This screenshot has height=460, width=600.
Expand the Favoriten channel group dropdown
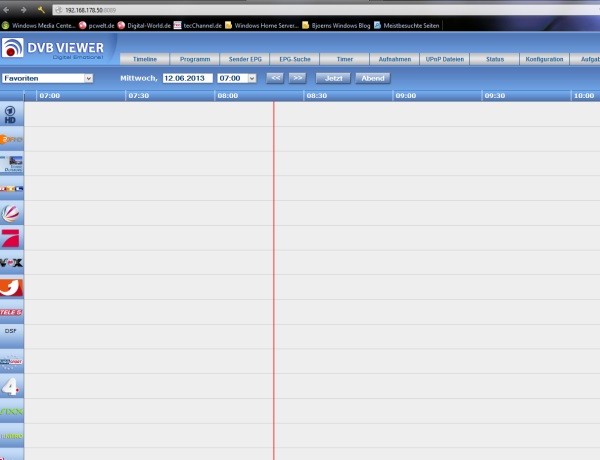tap(47, 78)
